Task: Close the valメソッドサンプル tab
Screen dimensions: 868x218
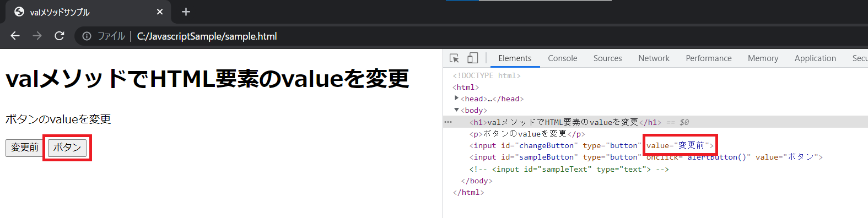Action: pyautogui.click(x=160, y=12)
